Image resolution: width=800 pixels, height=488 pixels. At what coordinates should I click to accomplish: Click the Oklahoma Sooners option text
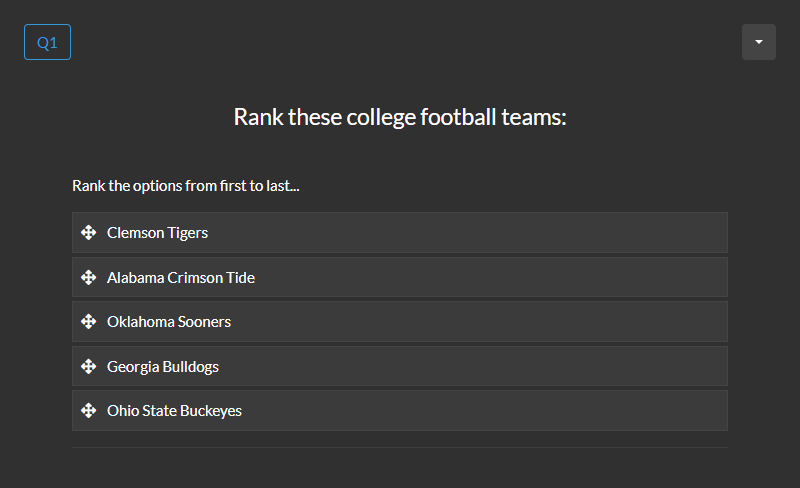pyautogui.click(x=169, y=322)
